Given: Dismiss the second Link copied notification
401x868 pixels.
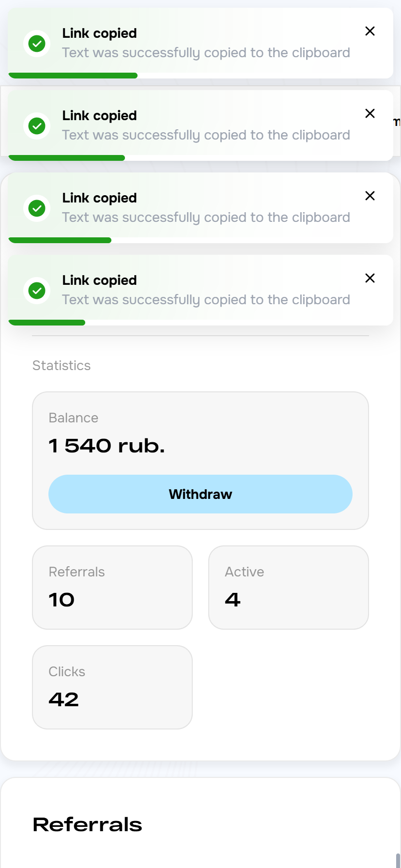Looking at the screenshot, I should (370, 113).
